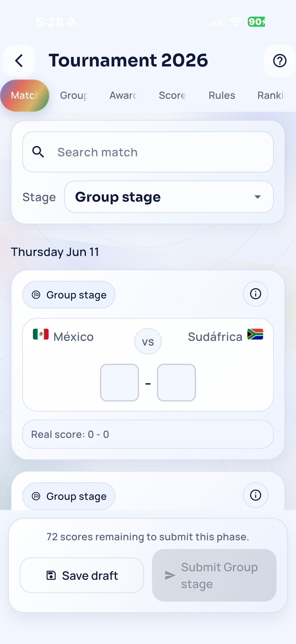
Task: Select the Scores tab
Action: [172, 95]
